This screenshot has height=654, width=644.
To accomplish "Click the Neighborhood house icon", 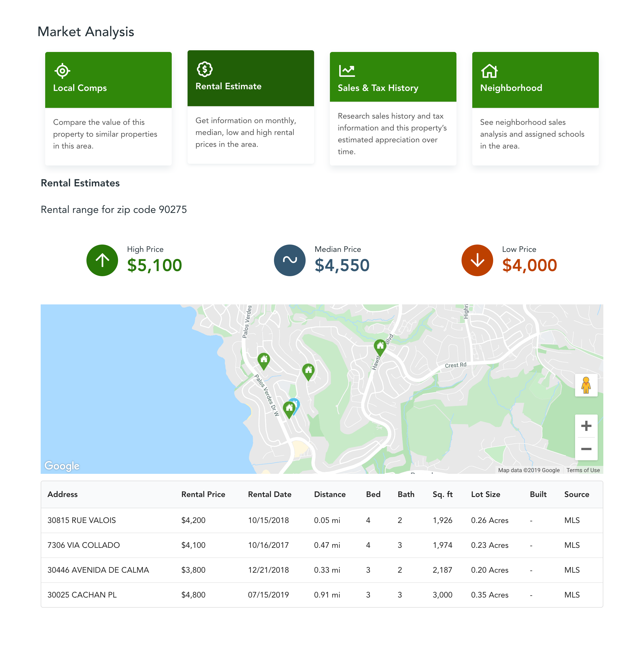I will (x=489, y=71).
